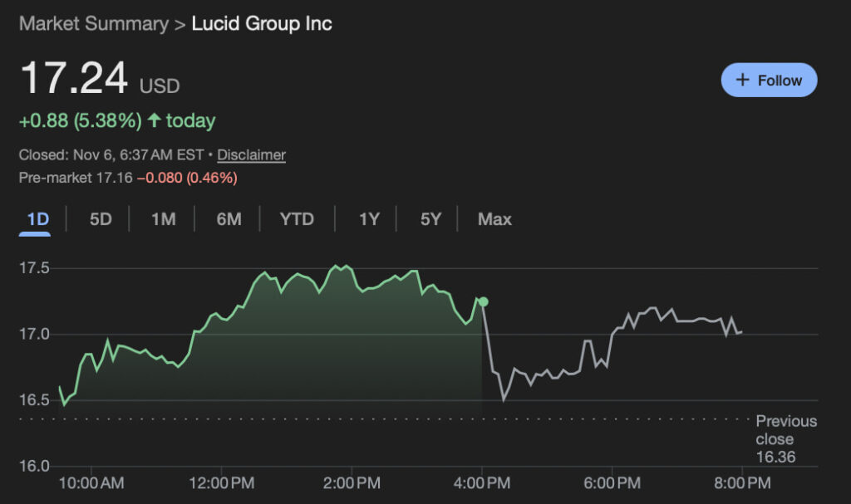
Task: Click the green dot marker on chart
Action: point(483,301)
